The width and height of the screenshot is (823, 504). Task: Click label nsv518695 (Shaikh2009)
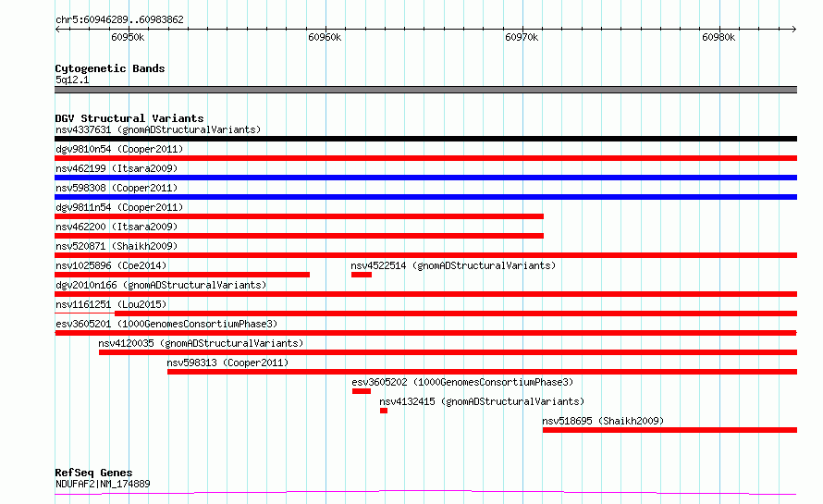[603, 421]
